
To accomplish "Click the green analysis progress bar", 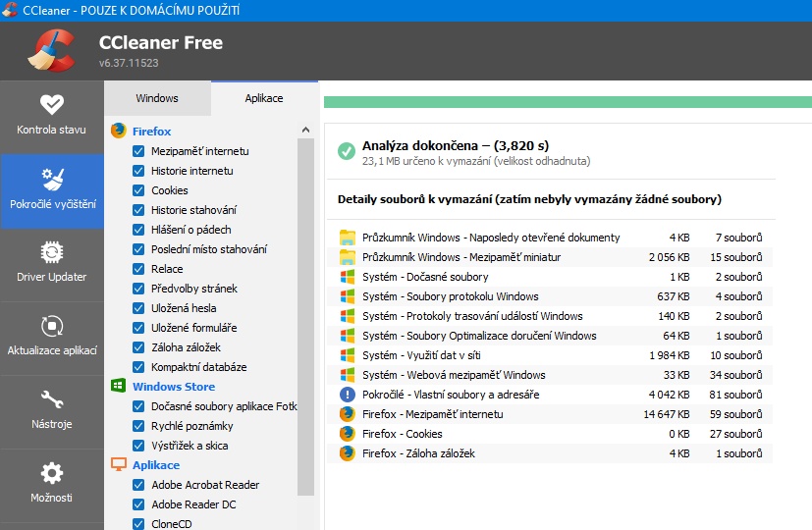I will [x=568, y=102].
